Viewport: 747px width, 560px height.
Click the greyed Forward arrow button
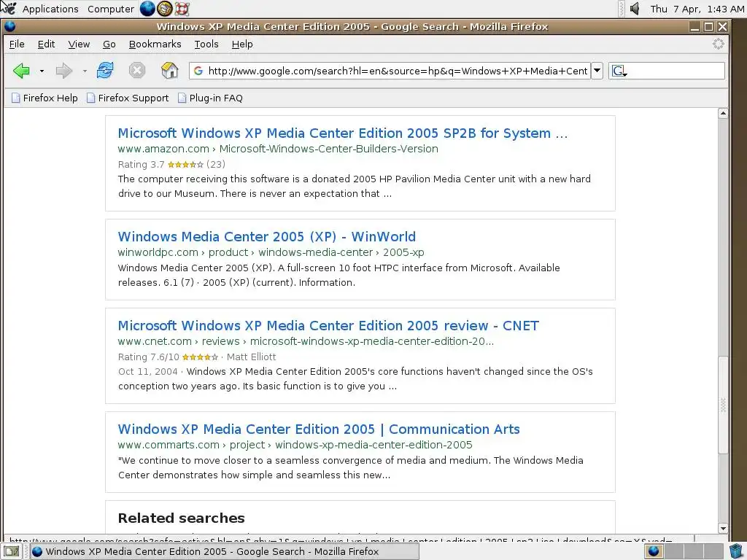(x=64, y=71)
